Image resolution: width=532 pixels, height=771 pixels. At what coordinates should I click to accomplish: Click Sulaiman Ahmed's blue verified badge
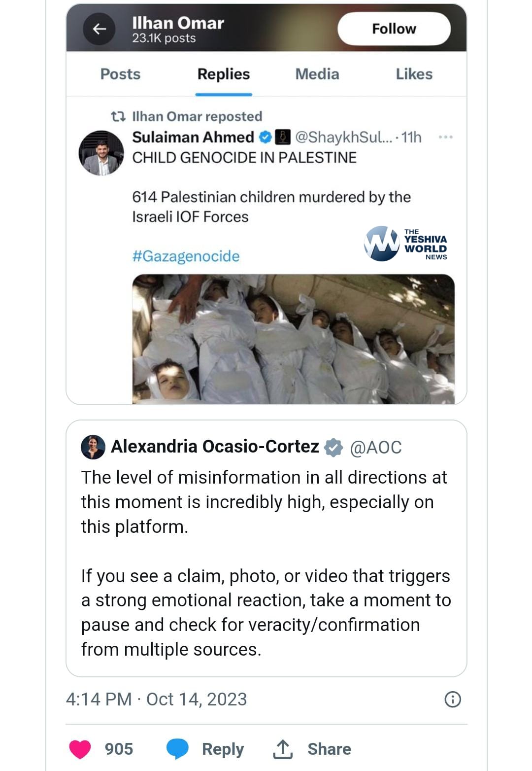266,137
